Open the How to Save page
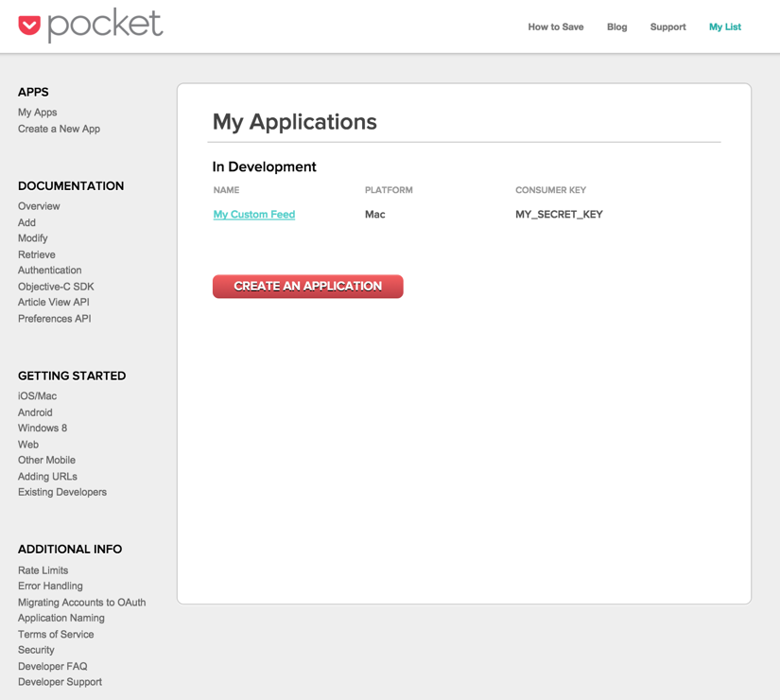Viewport: 780px width, 700px height. (x=556, y=26)
